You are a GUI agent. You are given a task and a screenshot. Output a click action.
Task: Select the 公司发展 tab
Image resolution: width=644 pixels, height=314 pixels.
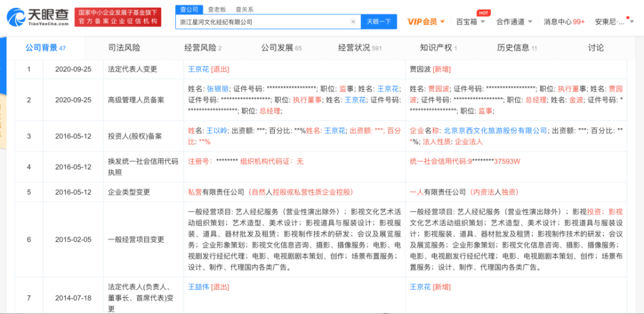coord(281,48)
